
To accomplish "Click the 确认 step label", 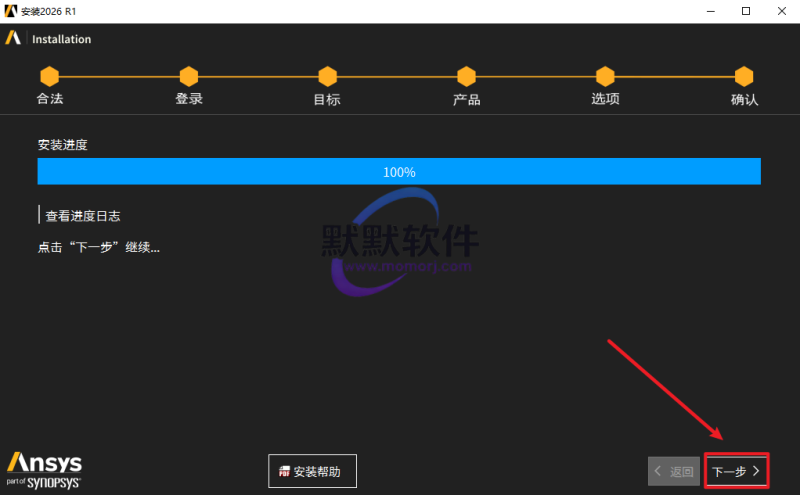I will pyautogui.click(x=744, y=99).
